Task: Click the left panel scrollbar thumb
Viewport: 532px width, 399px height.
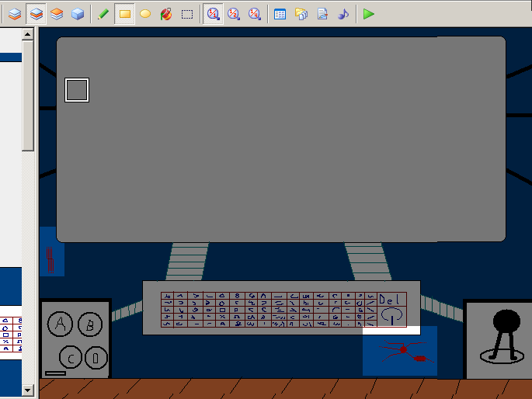Action: point(28,95)
